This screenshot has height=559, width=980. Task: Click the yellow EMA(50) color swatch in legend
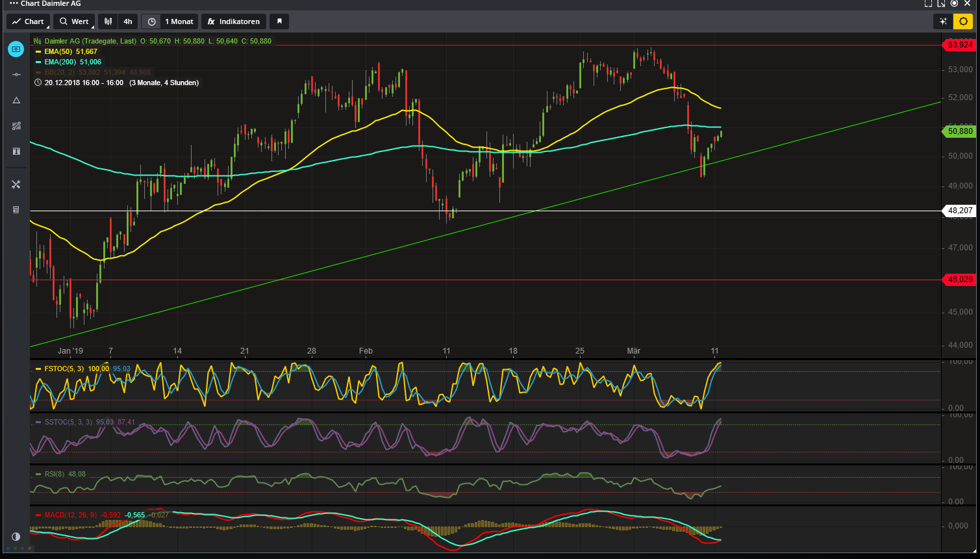pos(38,52)
